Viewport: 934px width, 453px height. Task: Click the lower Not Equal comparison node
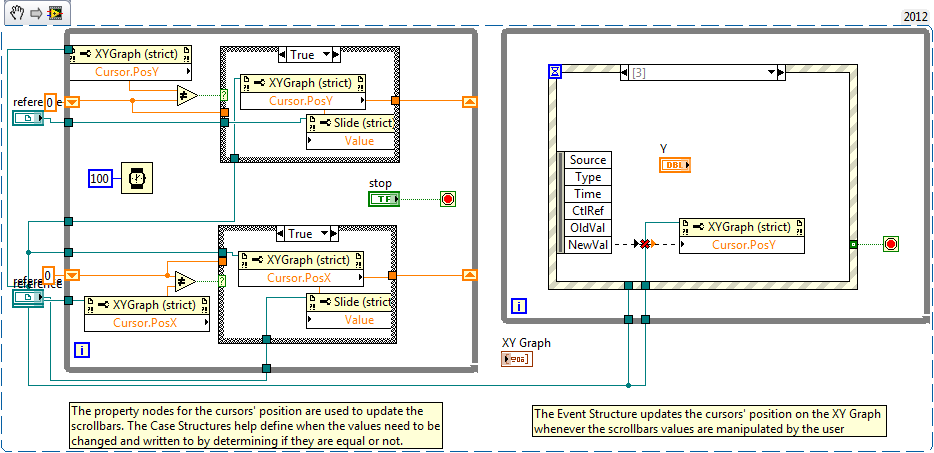(185, 281)
